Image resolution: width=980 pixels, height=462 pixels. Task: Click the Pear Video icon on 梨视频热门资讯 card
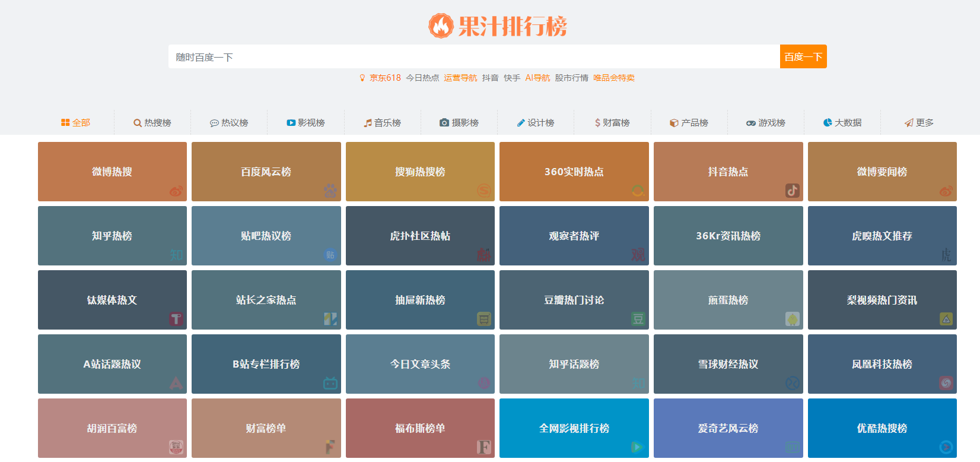946,319
